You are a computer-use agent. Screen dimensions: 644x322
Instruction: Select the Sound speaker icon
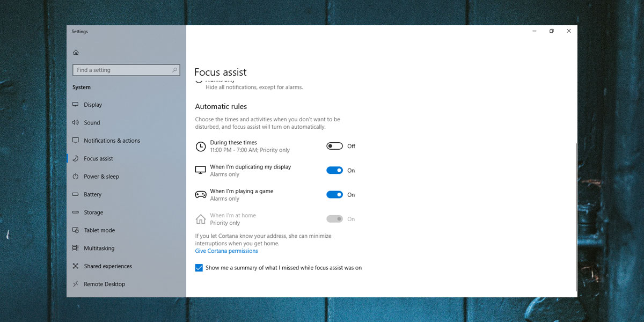click(75, 122)
